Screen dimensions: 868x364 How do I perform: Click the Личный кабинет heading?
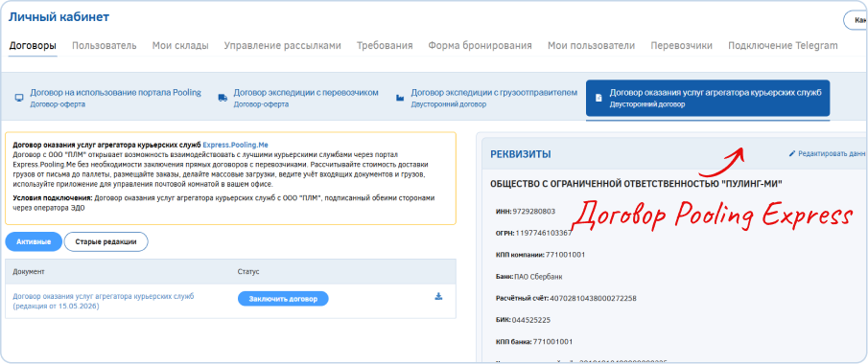(x=59, y=16)
